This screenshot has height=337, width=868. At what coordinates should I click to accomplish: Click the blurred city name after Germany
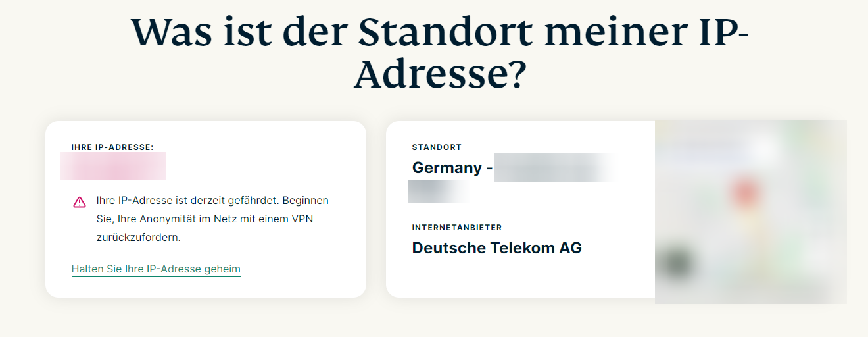pyautogui.click(x=556, y=168)
